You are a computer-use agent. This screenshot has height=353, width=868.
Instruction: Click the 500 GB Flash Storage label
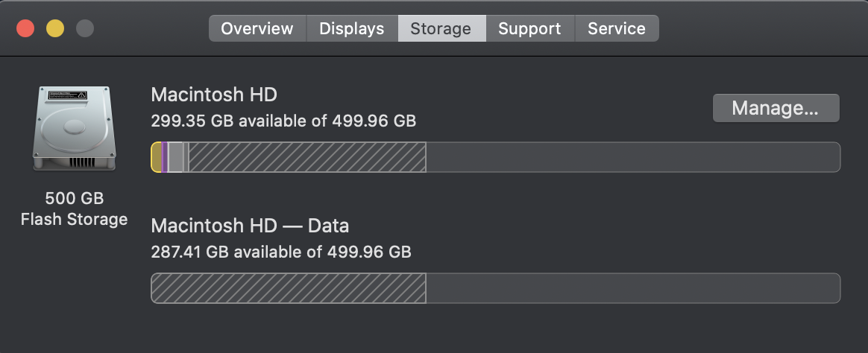point(74,209)
